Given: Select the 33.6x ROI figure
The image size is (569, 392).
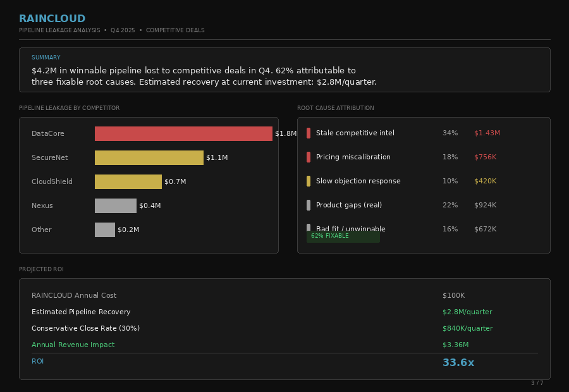Looking at the screenshot, I should (x=458, y=362).
